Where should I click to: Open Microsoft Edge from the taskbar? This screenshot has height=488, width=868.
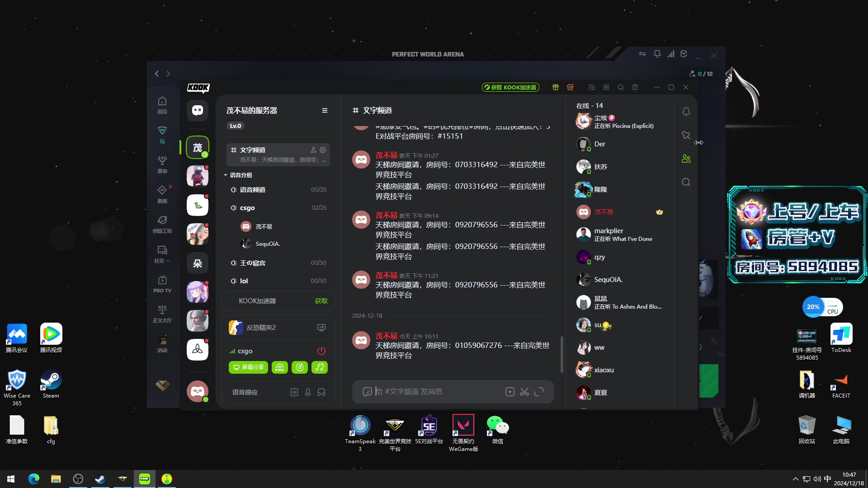click(34, 479)
